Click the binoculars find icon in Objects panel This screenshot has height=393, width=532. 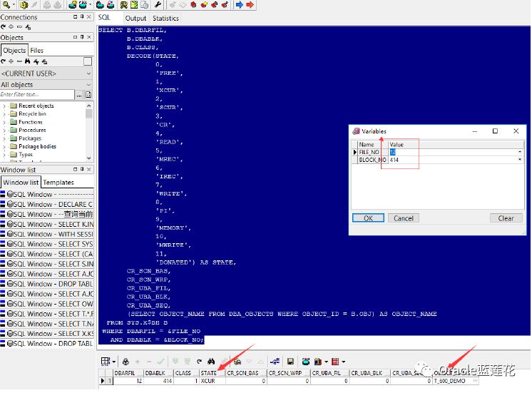pos(28,61)
